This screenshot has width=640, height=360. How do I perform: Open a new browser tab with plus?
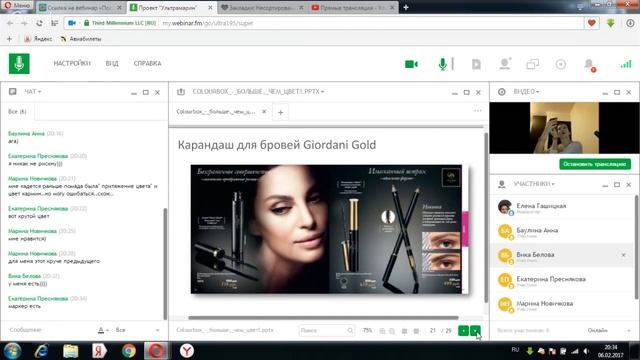(x=406, y=7)
